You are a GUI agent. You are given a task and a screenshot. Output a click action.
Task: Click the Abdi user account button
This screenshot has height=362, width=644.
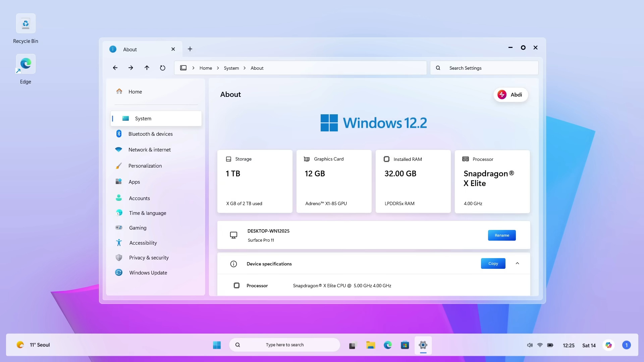pyautogui.click(x=510, y=95)
